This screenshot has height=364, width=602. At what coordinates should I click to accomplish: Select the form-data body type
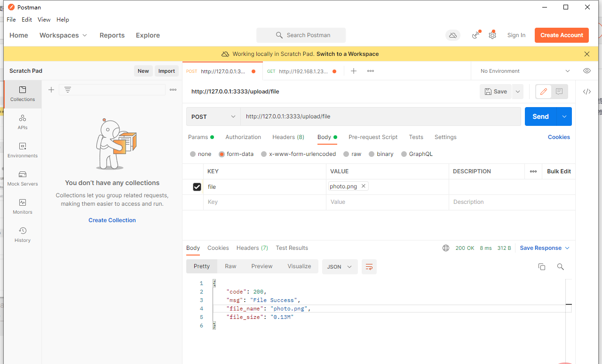[236, 154]
